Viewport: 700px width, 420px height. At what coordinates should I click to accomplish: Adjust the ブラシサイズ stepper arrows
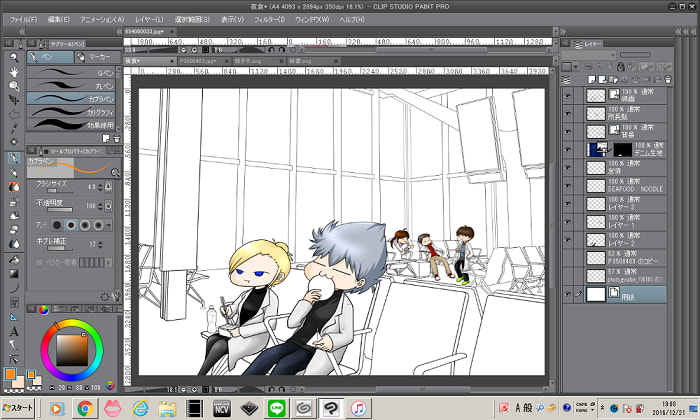tap(100, 187)
